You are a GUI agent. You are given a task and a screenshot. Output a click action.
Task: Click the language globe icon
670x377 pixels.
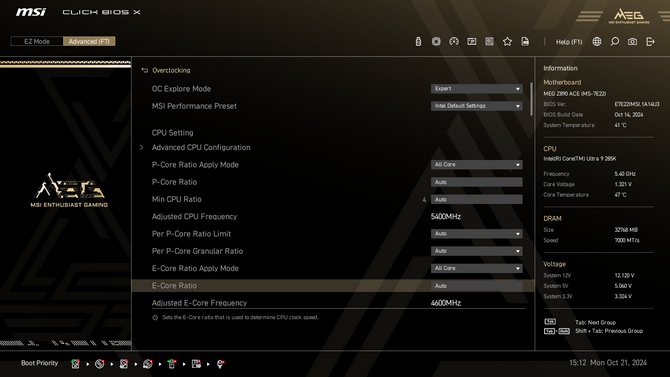click(x=597, y=41)
